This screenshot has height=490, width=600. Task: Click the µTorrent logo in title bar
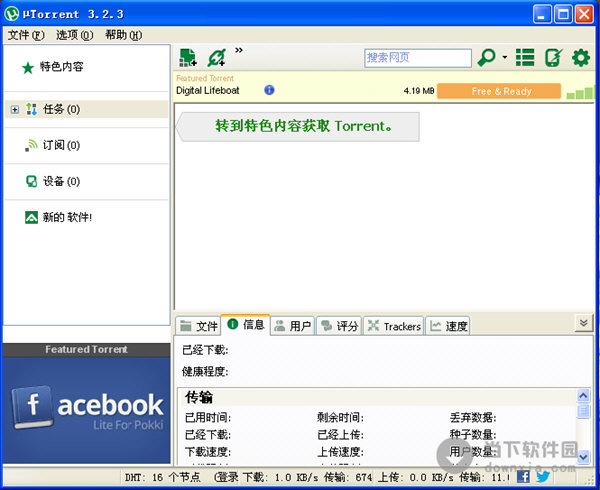(x=12, y=14)
